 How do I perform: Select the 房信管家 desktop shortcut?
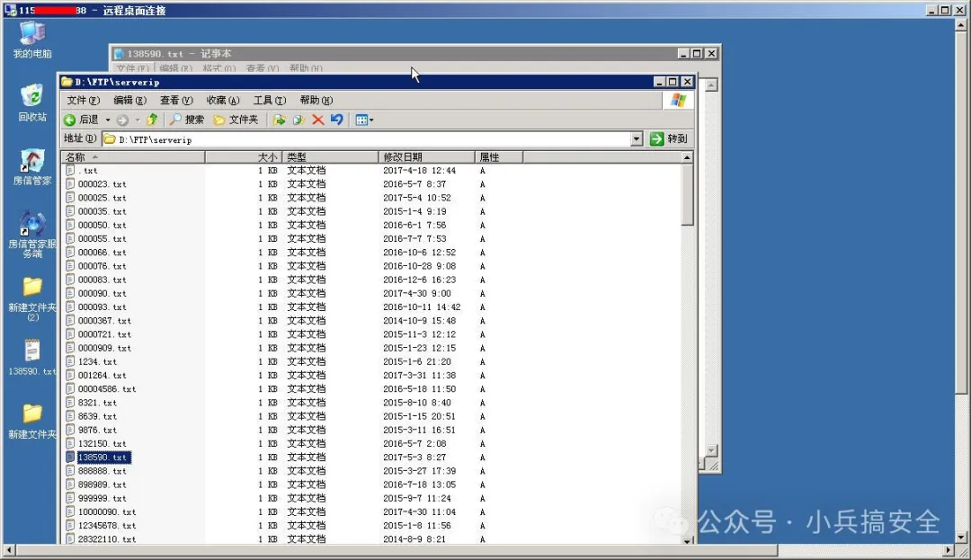(32, 162)
